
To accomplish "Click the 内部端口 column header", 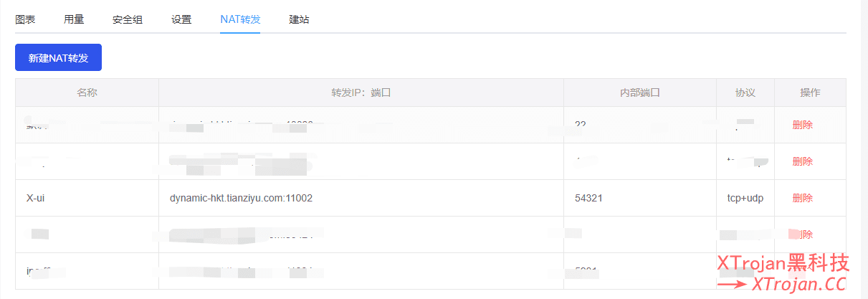I will point(639,92).
